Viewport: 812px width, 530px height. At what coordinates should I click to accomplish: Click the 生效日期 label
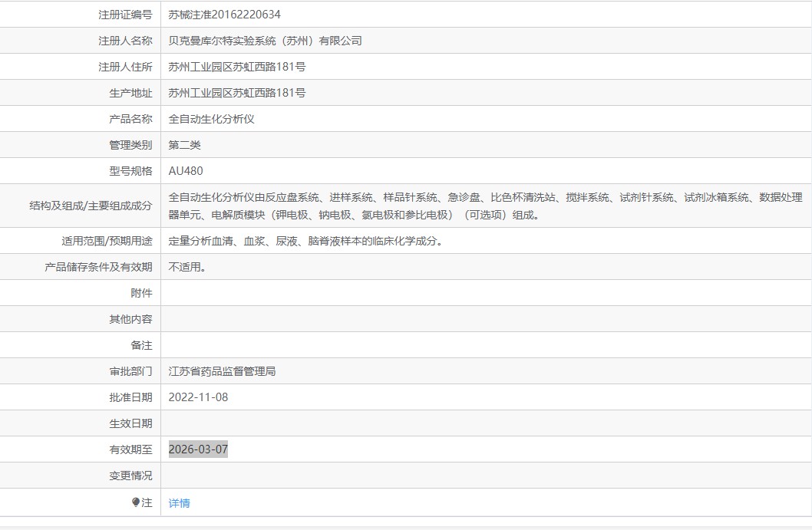(130, 423)
